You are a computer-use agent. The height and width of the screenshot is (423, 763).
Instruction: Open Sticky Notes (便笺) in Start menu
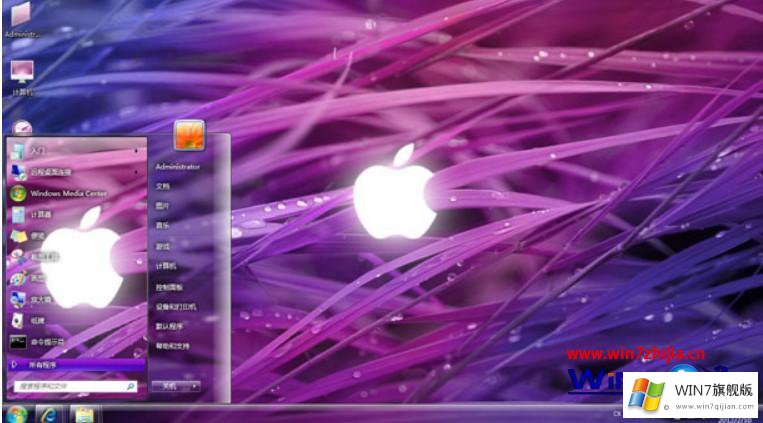coord(77,236)
